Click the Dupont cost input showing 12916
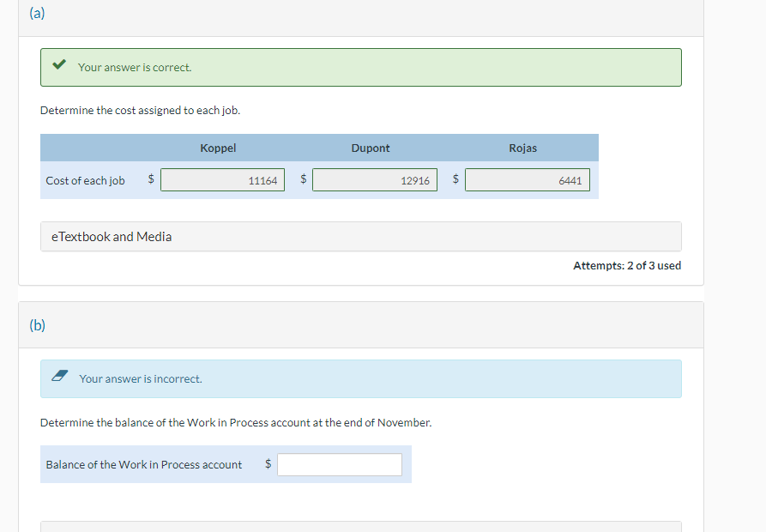The image size is (766, 532). coord(375,179)
